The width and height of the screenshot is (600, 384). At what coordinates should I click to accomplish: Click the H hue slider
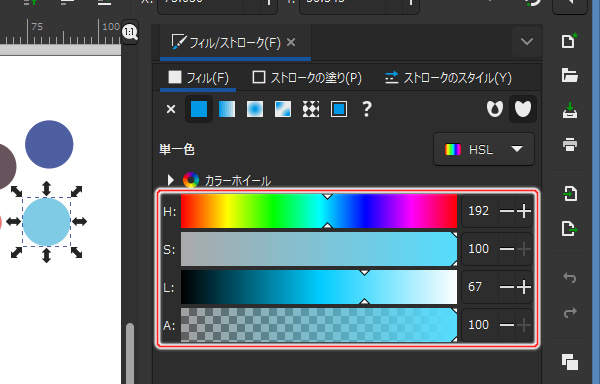(319, 211)
